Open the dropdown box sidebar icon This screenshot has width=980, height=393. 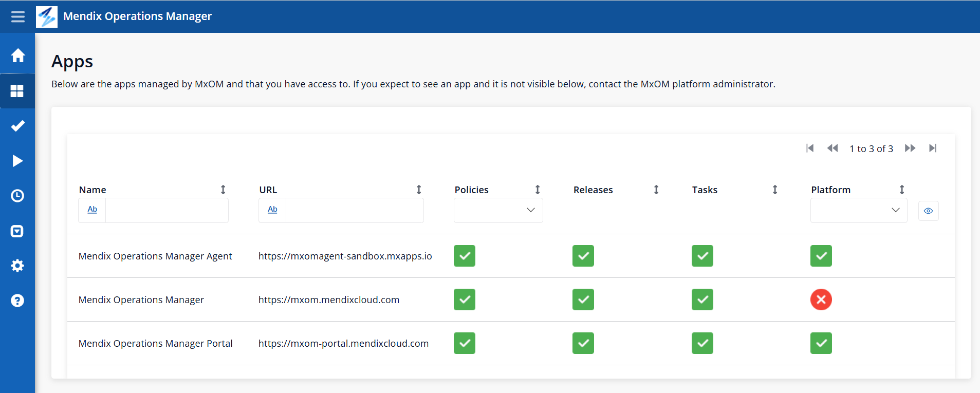coord(17,231)
